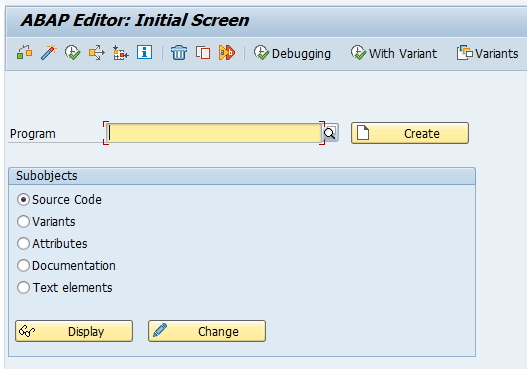Viewport: 527px width, 369px height.
Task: Click the Where-Used List arrows icon
Action: (96, 53)
